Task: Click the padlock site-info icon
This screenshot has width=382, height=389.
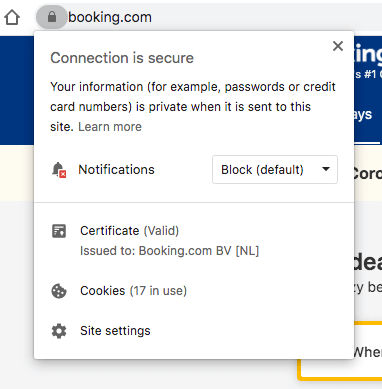Action: coord(52,17)
